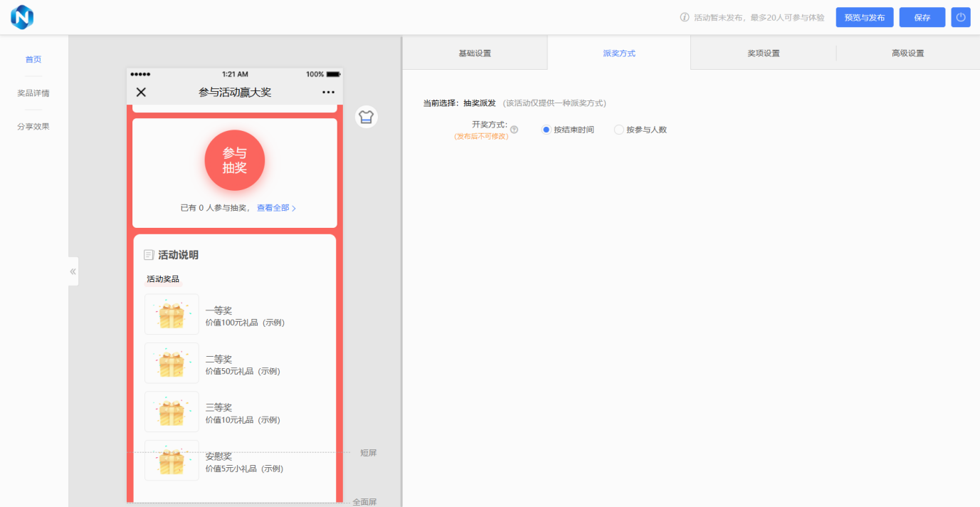Tap the red 参与抽奖 circle button
Viewport: 980px width, 507px height.
[234, 160]
